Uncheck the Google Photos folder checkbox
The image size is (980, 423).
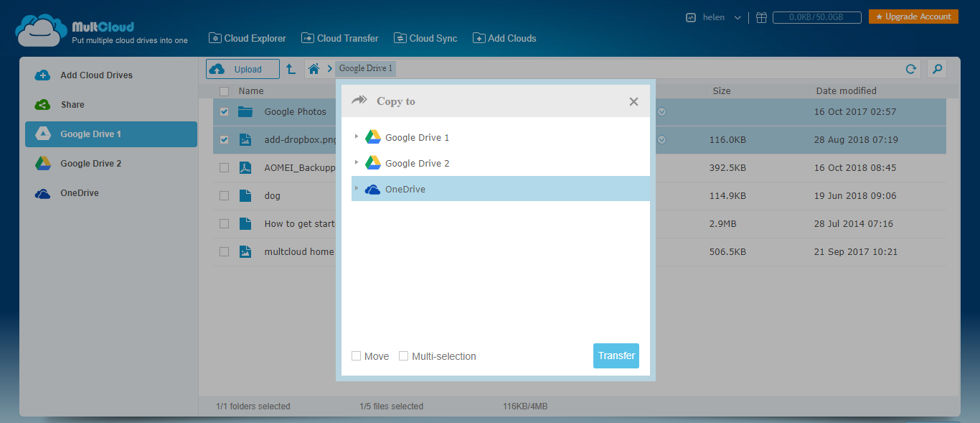pyautogui.click(x=224, y=112)
